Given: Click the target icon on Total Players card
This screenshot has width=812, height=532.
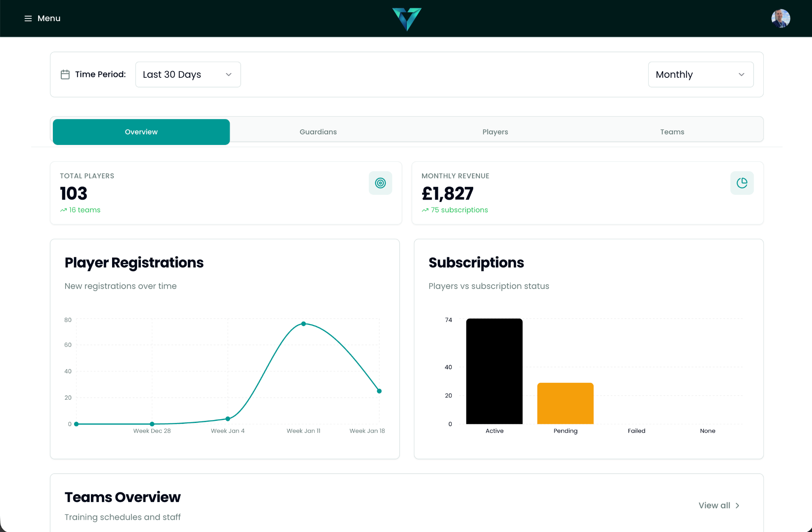Looking at the screenshot, I should click(x=380, y=183).
